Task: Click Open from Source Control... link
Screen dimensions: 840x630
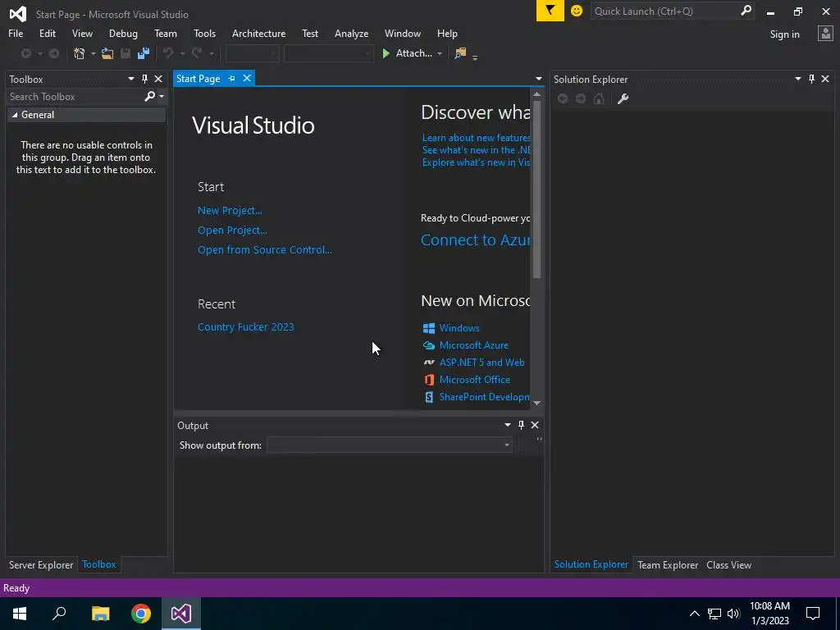Action: pos(265,250)
